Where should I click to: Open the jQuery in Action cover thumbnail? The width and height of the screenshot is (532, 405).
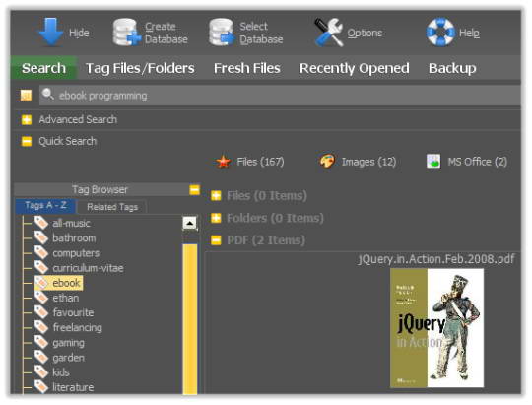click(436, 328)
